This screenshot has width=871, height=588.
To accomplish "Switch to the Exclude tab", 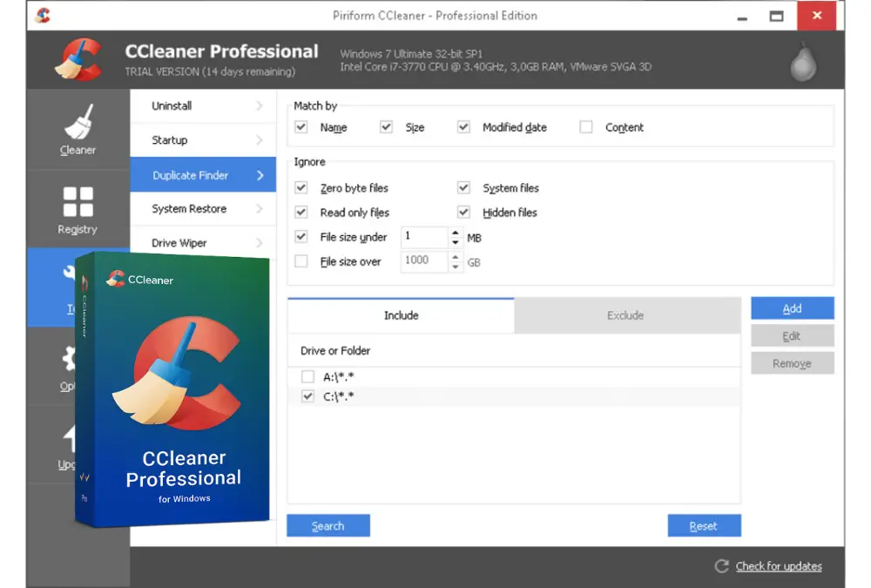I will pyautogui.click(x=627, y=315).
